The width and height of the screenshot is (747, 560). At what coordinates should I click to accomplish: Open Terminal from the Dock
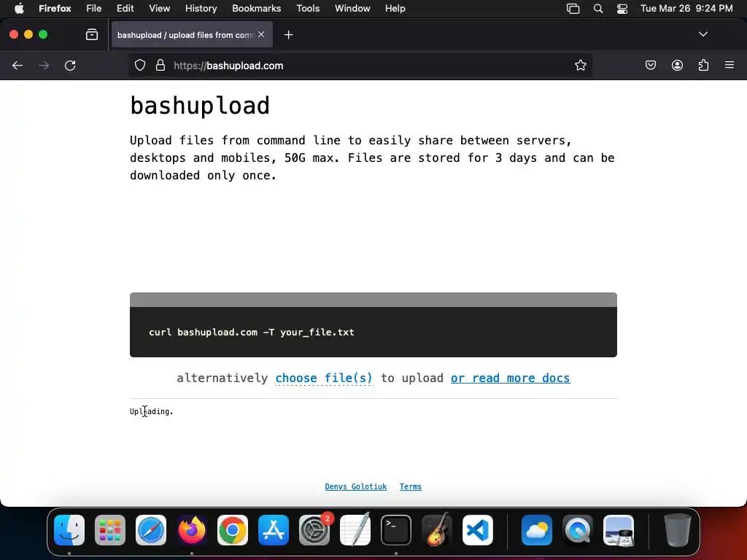click(396, 530)
